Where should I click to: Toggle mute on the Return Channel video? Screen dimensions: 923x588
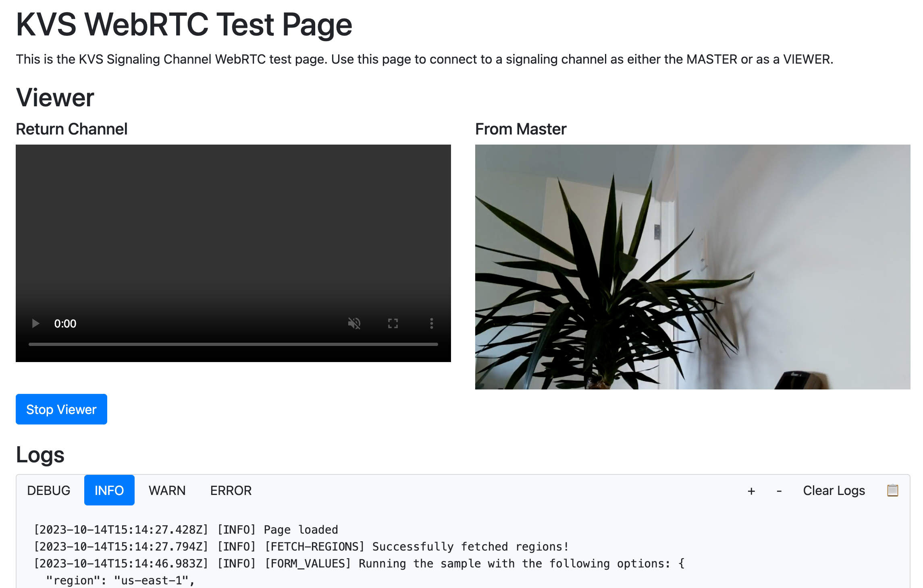pos(355,323)
